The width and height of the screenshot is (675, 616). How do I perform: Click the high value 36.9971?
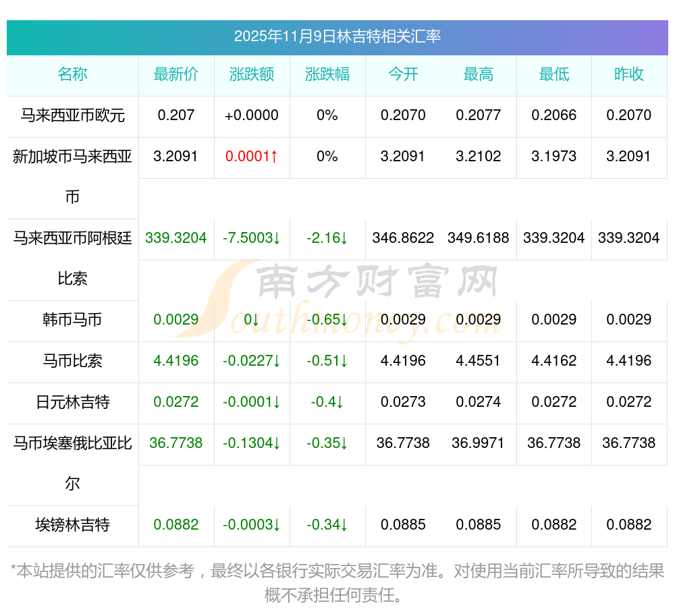479,443
